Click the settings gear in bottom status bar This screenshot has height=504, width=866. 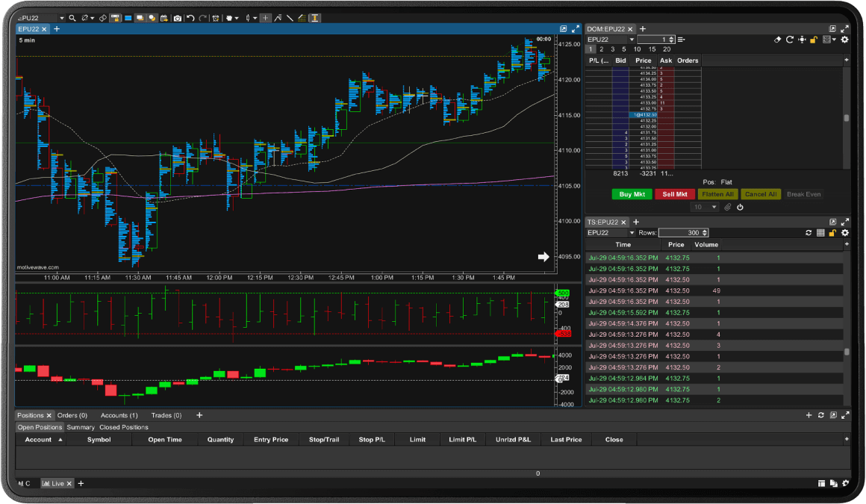coord(846,484)
